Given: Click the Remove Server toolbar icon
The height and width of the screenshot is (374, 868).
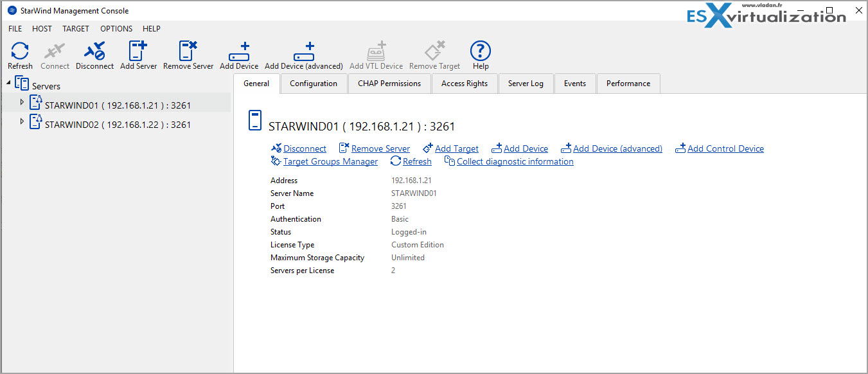Looking at the screenshot, I should pyautogui.click(x=188, y=51).
